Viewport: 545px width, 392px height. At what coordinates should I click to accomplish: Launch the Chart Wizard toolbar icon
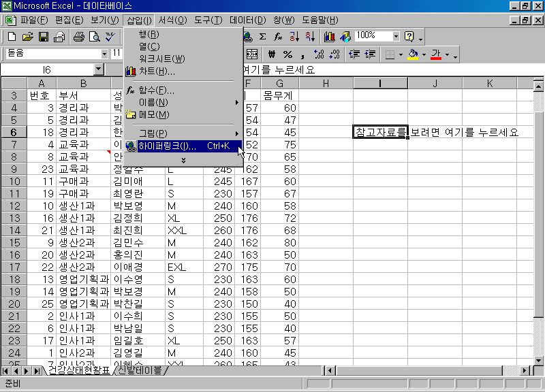[330, 37]
